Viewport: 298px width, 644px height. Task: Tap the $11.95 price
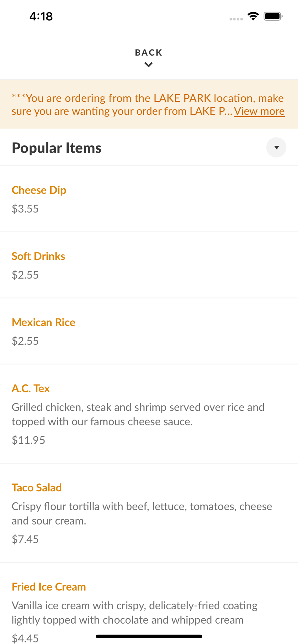coord(28,440)
